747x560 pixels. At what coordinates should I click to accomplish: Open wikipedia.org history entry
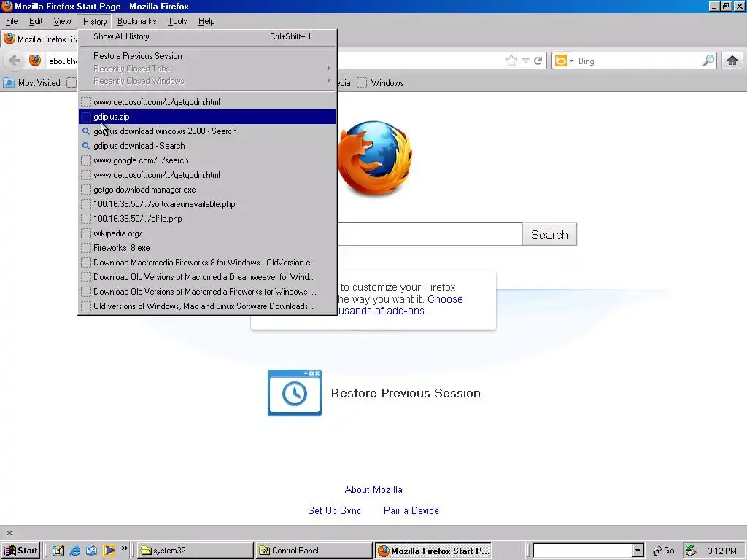pos(207,233)
